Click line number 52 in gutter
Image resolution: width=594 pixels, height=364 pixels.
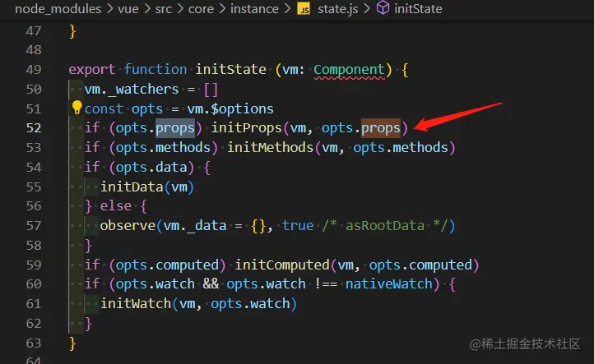tap(34, 128)
